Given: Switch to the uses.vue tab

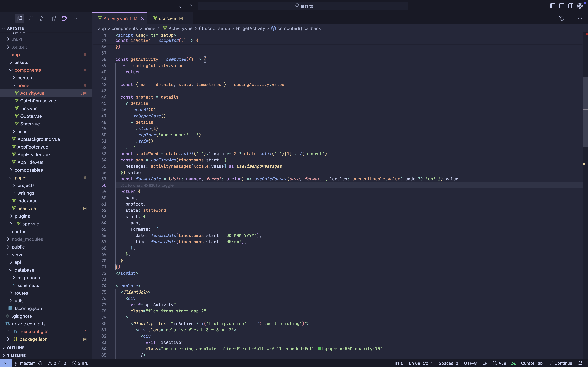Looking at the screenshot, I should (168, 19).
